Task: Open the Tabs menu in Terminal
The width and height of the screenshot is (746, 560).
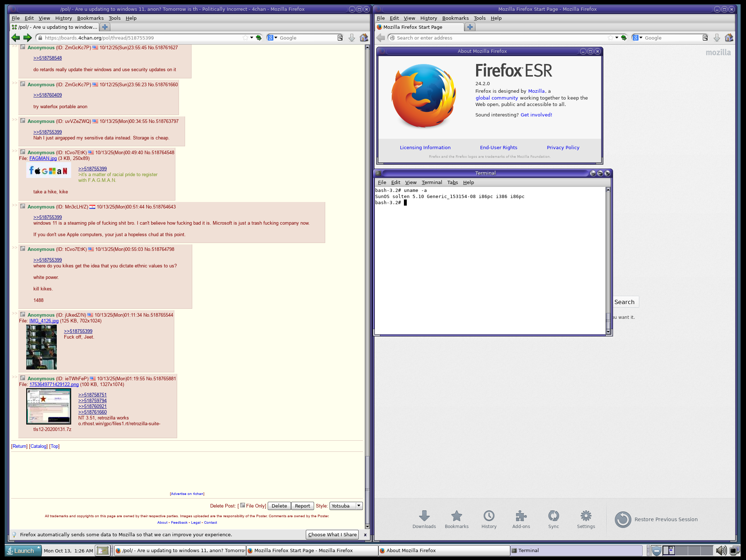Action: (452, 182)
